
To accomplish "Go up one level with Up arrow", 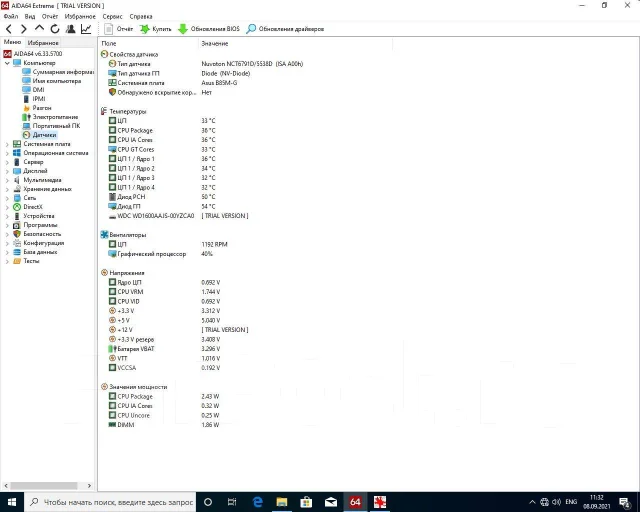I will pyautogui.click(x=39, y=29).
